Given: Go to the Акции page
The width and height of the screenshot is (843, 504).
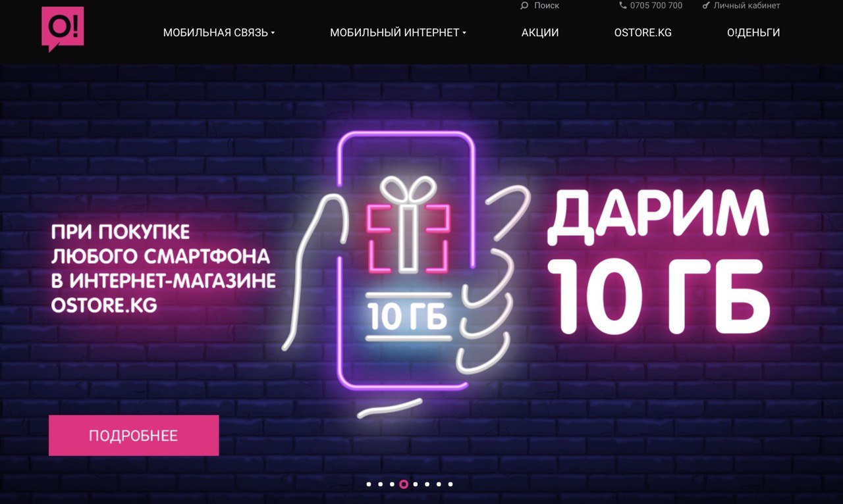Looking at the screenshot, I should [540, 32].
